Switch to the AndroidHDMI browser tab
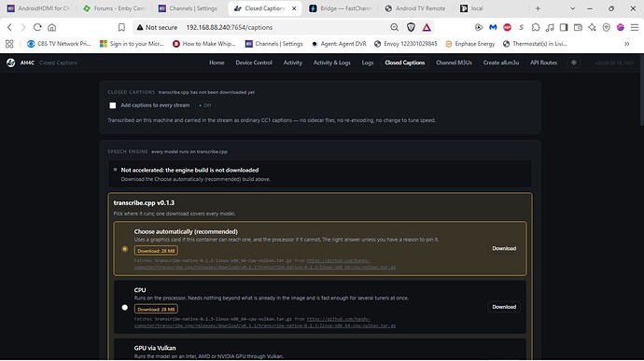The image size is (644, 361). click(x=39, y=8)
